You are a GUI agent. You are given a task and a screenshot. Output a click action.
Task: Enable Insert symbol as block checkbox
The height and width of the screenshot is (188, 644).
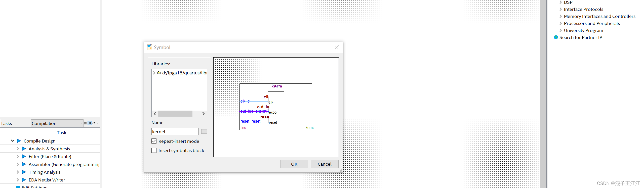(154, 150)
